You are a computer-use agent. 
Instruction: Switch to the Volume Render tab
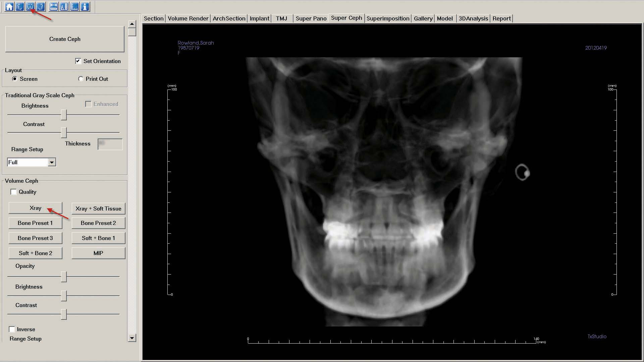[188, 18]
